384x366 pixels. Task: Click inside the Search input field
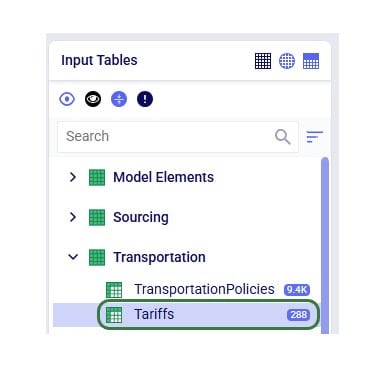[178, 137]
